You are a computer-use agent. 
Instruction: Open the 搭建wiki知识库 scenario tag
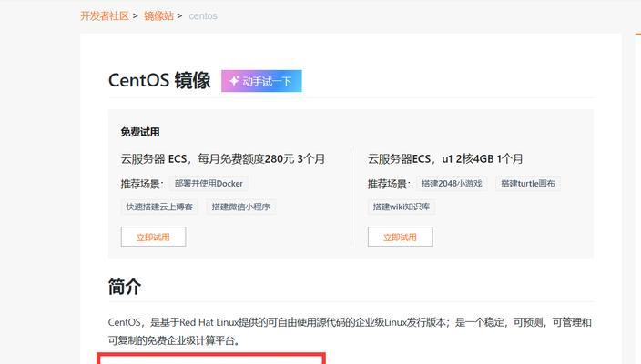(x=401, y=207)
